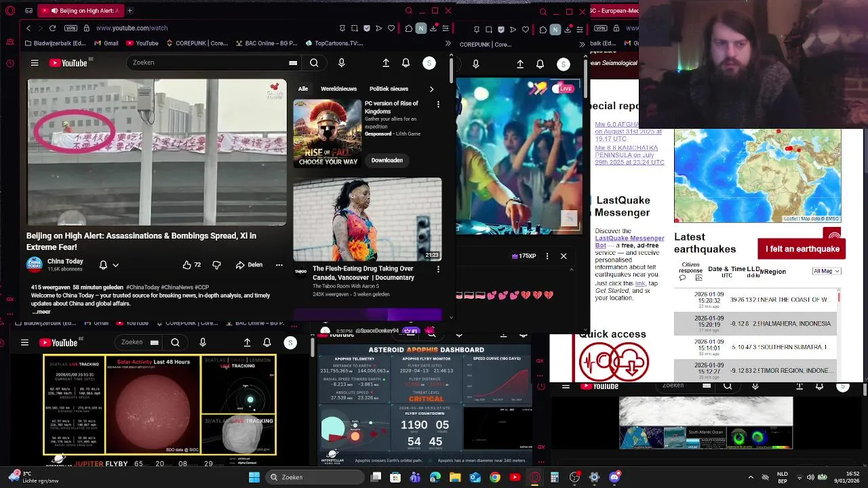Open Gmail bookmark
Screen dimensions: 868x488
pos(106,43)
